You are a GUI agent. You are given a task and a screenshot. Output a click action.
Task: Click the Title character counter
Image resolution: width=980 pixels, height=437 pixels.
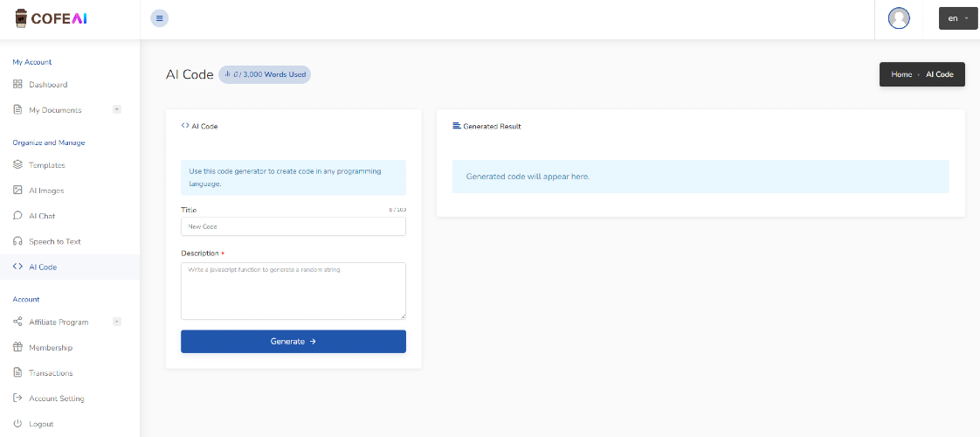pyautogui.click(x=397, y=210)
